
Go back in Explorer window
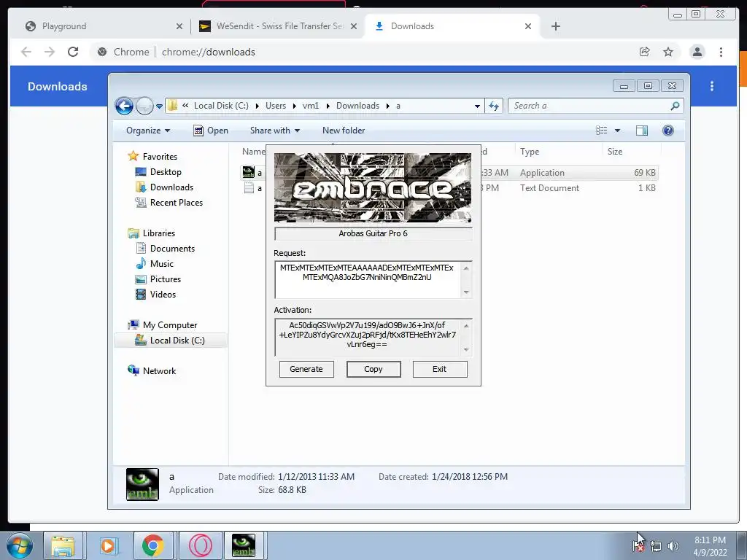(x=124, y=106)
